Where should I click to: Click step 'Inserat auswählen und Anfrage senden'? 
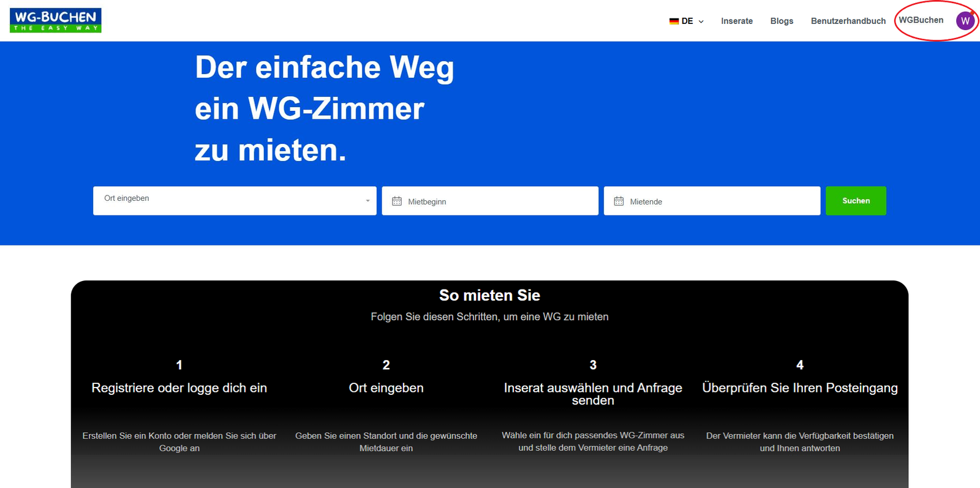click(x=593, y=394)
